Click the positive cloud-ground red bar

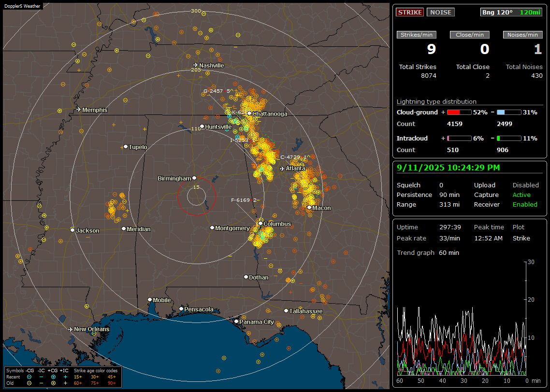pos(459,112)
